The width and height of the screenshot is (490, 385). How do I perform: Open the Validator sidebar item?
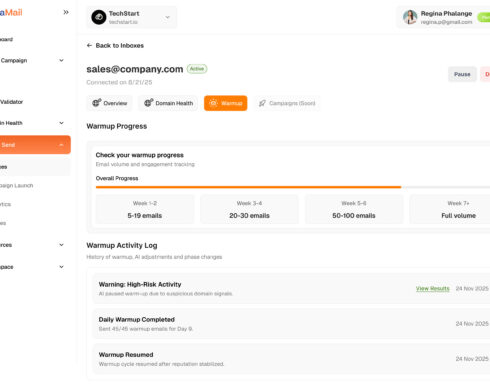pyautogui.click(x=12, y=102)
